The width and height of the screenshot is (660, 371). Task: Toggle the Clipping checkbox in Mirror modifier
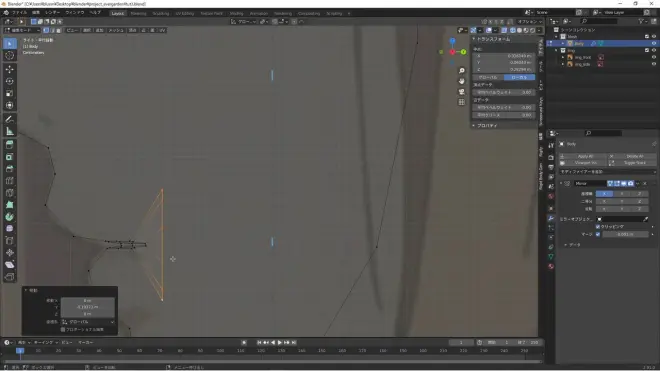point(598,227)
